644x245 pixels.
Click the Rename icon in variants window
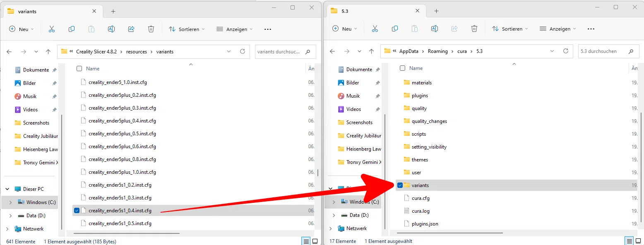111,29
